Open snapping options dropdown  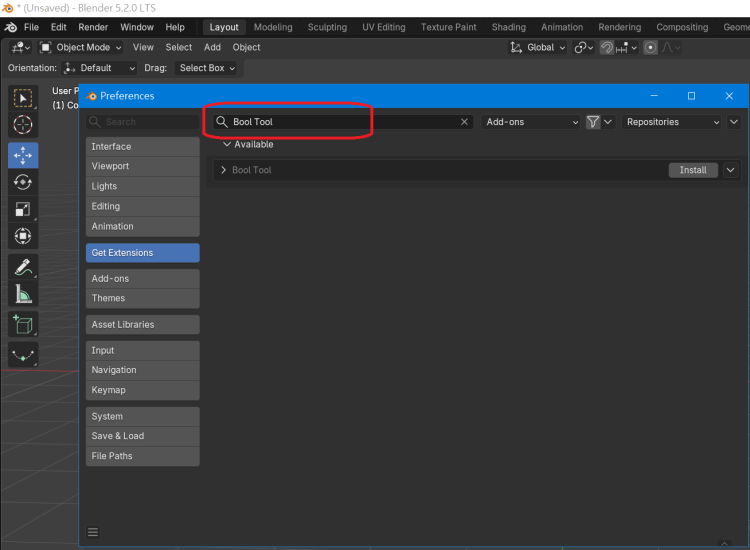[626, 47]
